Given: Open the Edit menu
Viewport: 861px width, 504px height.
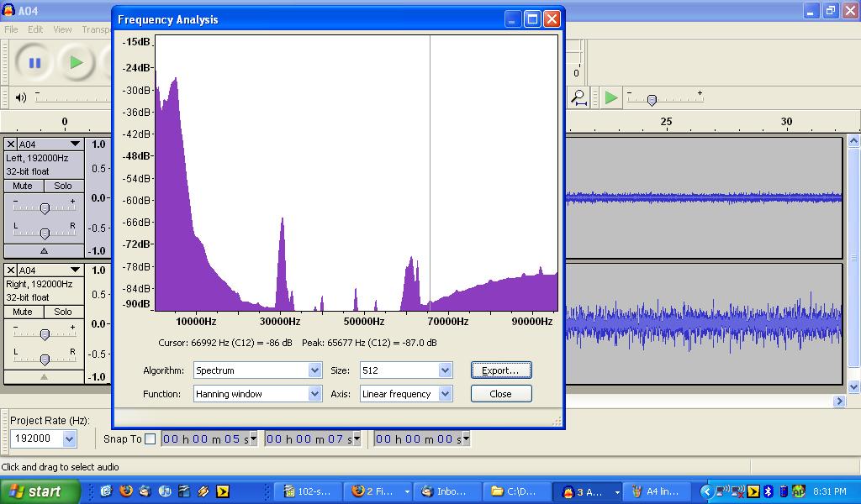Looking at the screenshot, I should (x=35, y=29).
